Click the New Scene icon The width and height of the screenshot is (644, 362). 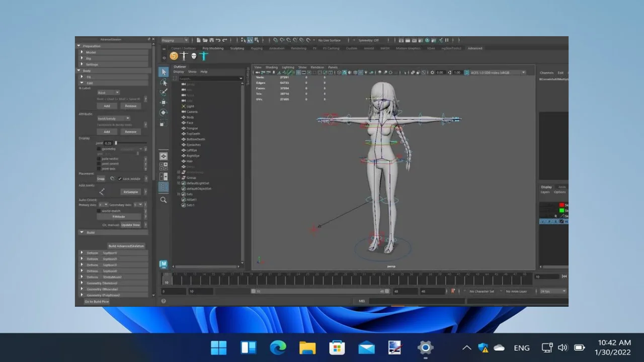[199, 40]
